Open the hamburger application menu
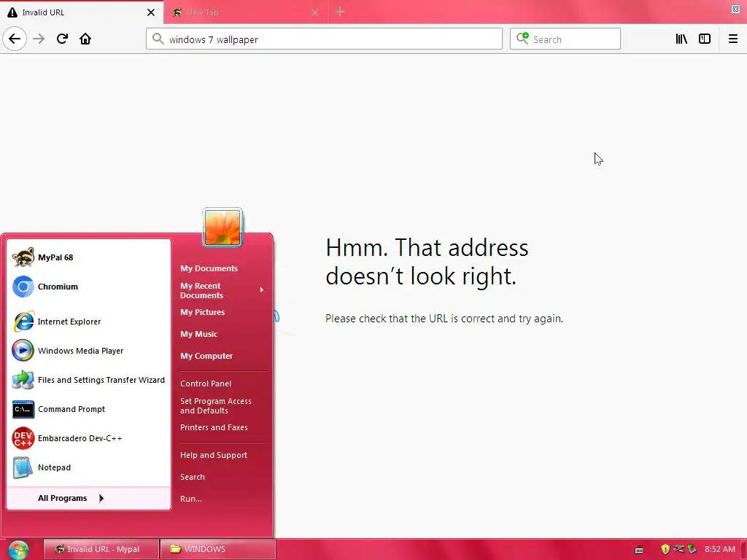The image size is (747, 560). coord(732,39)
